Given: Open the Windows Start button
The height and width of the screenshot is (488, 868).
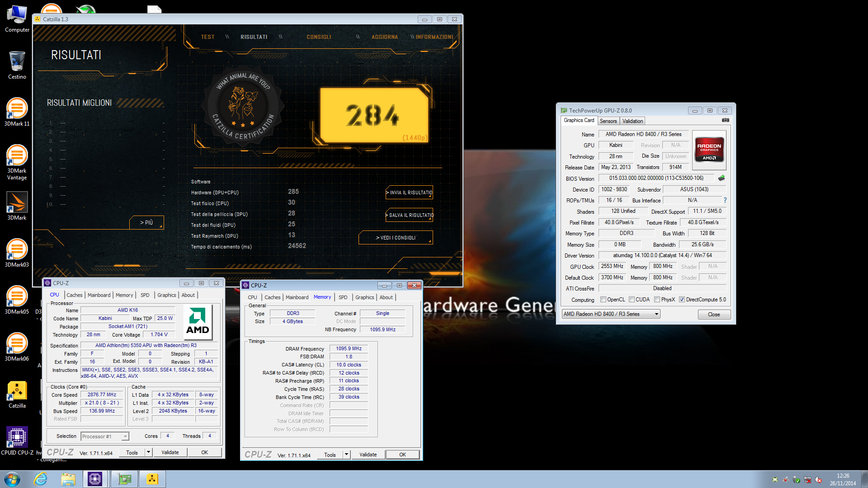Looking at the screenshot, I should pyautogui.click(x=12, y=479).
